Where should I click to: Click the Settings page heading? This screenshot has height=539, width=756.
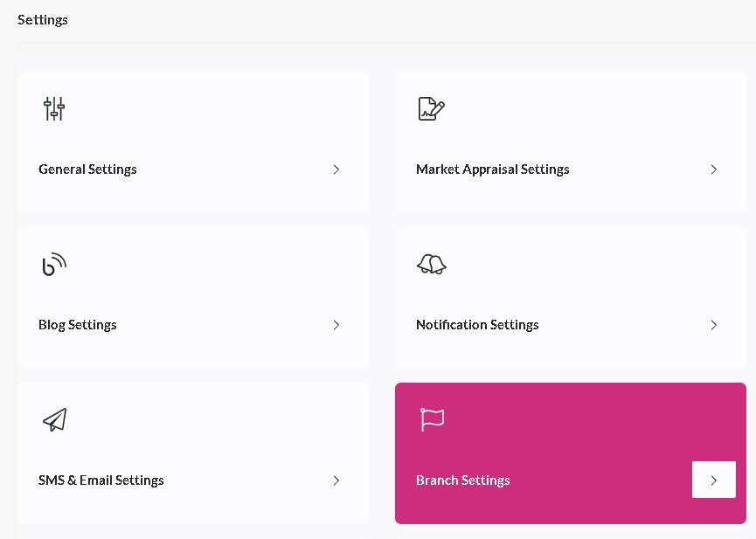pyautogui.click(x=43, y=20)
